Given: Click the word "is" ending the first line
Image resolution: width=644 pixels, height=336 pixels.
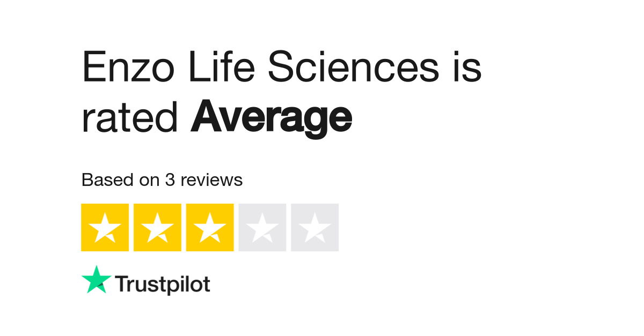Looking at the screenshot, I should 466,68.
